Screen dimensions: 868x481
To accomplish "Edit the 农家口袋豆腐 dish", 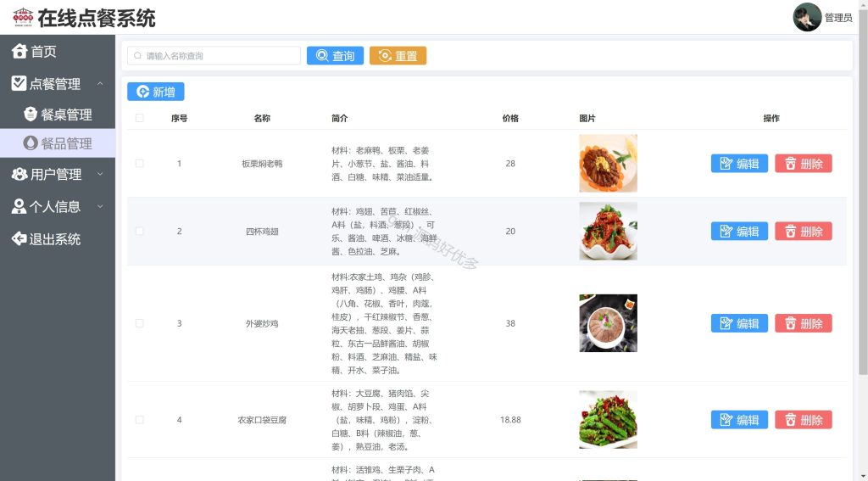I will (x=739, y=419).
